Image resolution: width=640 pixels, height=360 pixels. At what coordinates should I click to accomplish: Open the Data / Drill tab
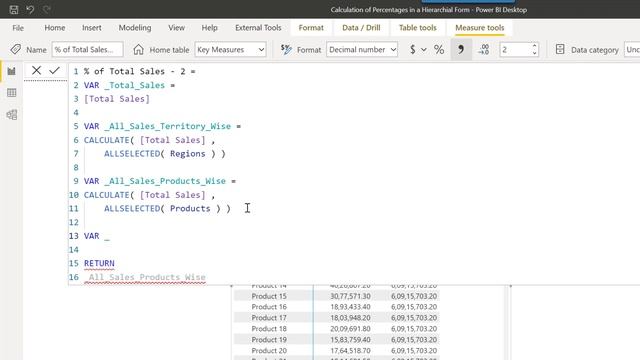(x=361, y=28)
